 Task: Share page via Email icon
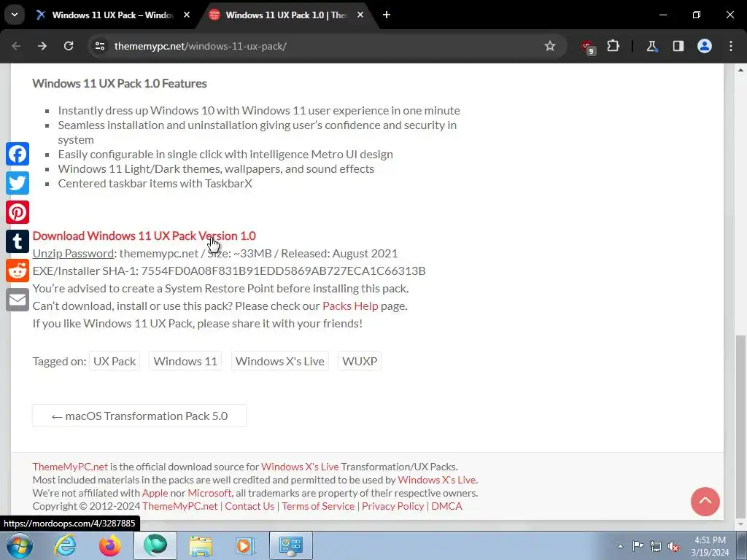(x=18, y=300)
